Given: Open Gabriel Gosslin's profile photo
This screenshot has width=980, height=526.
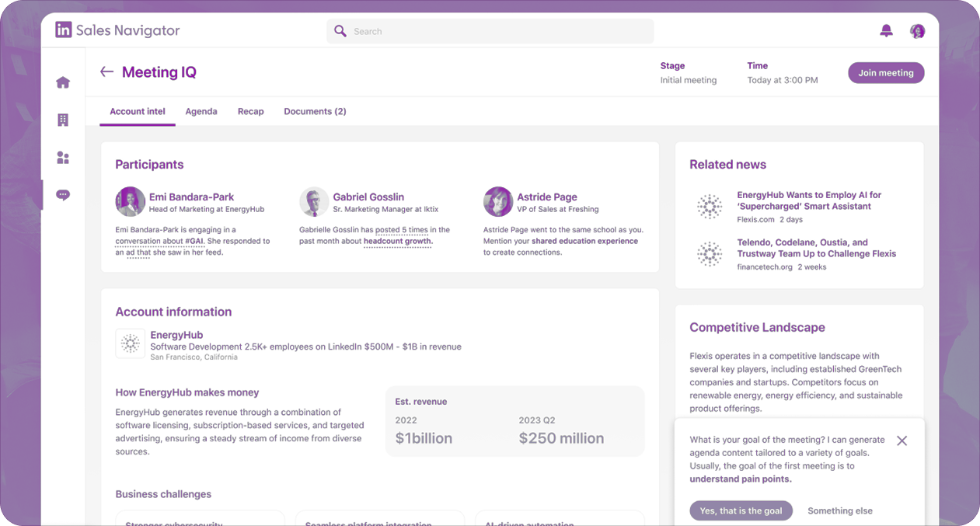Looking at the screenshot, I should [x=314, y=201].
